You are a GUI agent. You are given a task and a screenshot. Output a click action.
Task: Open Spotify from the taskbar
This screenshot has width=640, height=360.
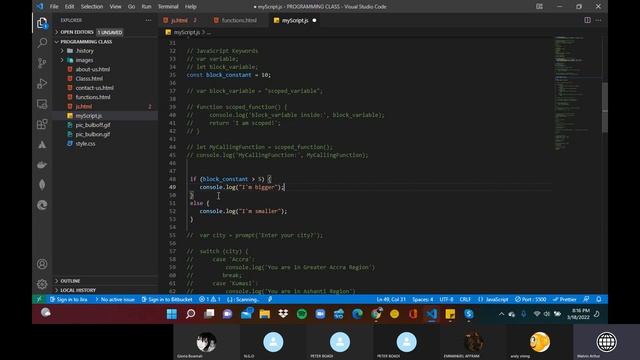(302, 314)
